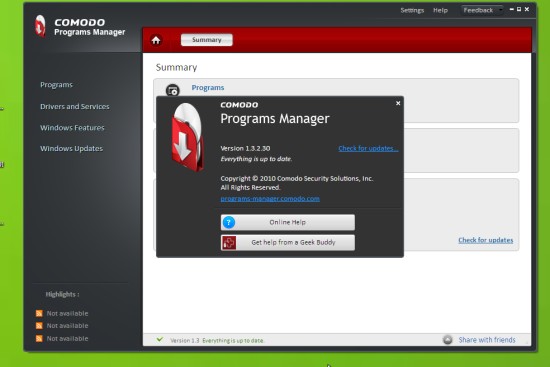This screenshot has height=367, width=550.
Task: Click the blue question mark help icon
Action: coord(229,222)
